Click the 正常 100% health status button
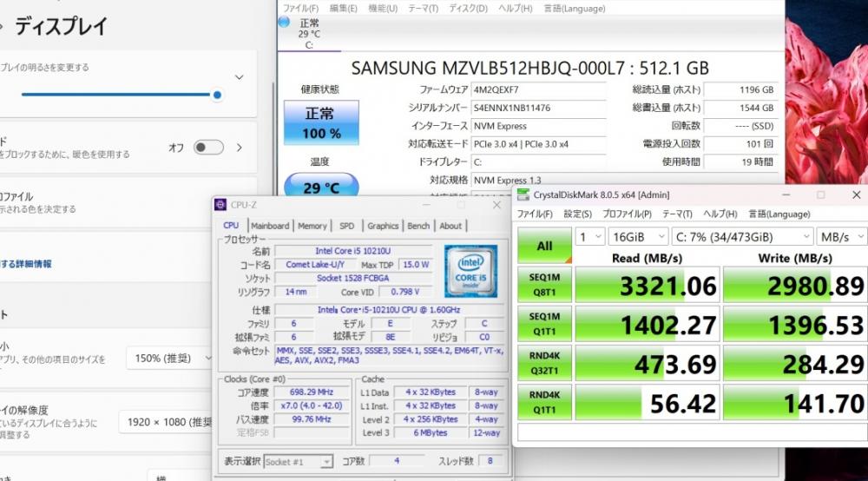Screen dimensions: 868x481 (x=321, y=122)
